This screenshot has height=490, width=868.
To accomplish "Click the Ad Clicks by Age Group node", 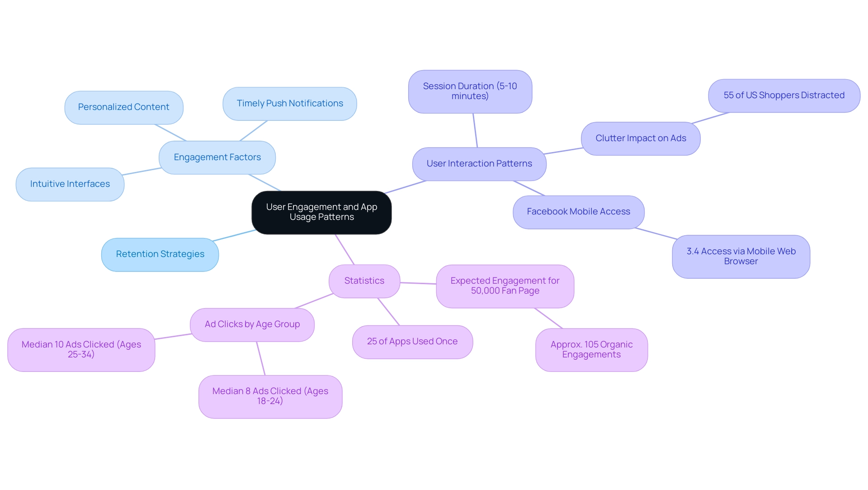I will tap(250, 324).
